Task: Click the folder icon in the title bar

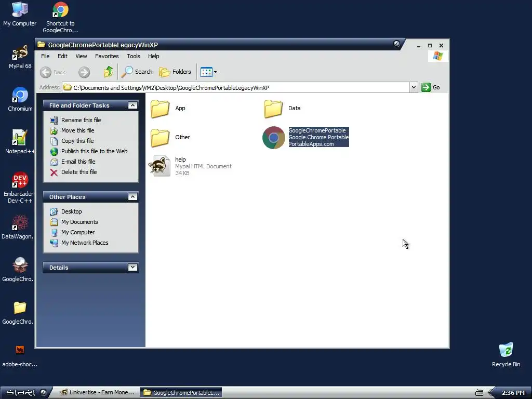Action: coord(42,45)
